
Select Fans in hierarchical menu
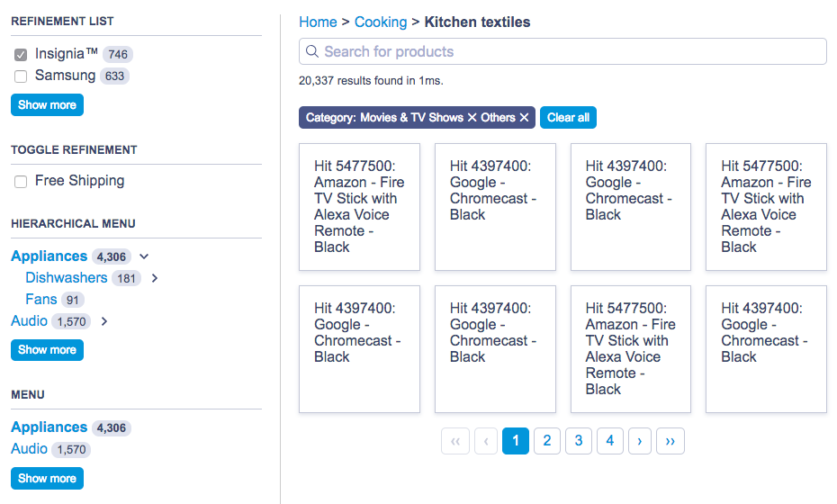(x=41, y=300)
